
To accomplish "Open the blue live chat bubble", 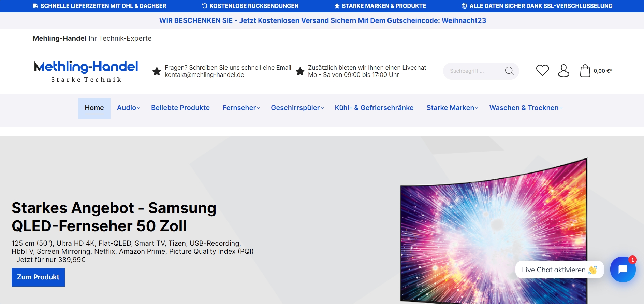I will pos(623,269).
